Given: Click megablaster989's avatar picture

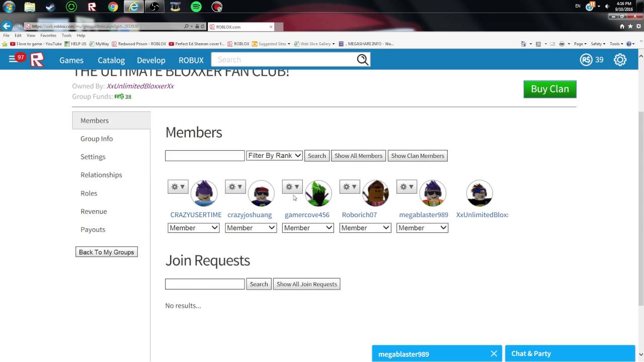Looking at the screenshot, I should point(433,193).
